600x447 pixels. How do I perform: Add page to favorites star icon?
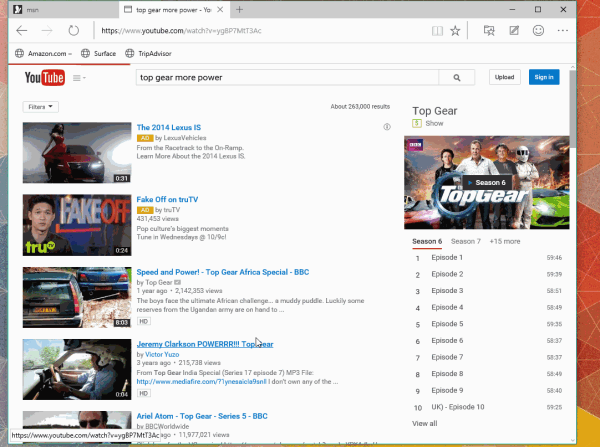pos(455,31)
